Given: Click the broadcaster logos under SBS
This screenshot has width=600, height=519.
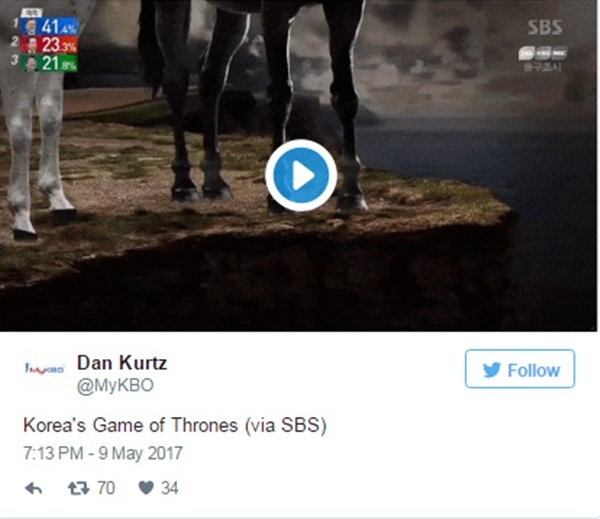Looking at the screenshot, I should [543, 53].
